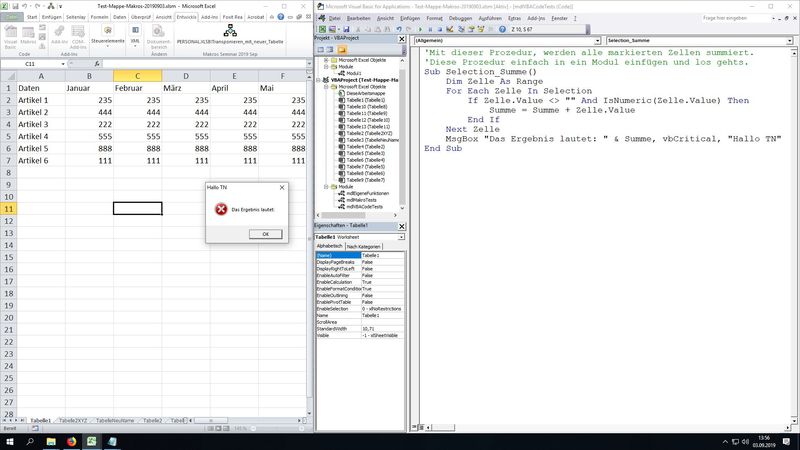Click the Excel vertical scrollbar
The image size is (800, 450).
click(309, 245)
